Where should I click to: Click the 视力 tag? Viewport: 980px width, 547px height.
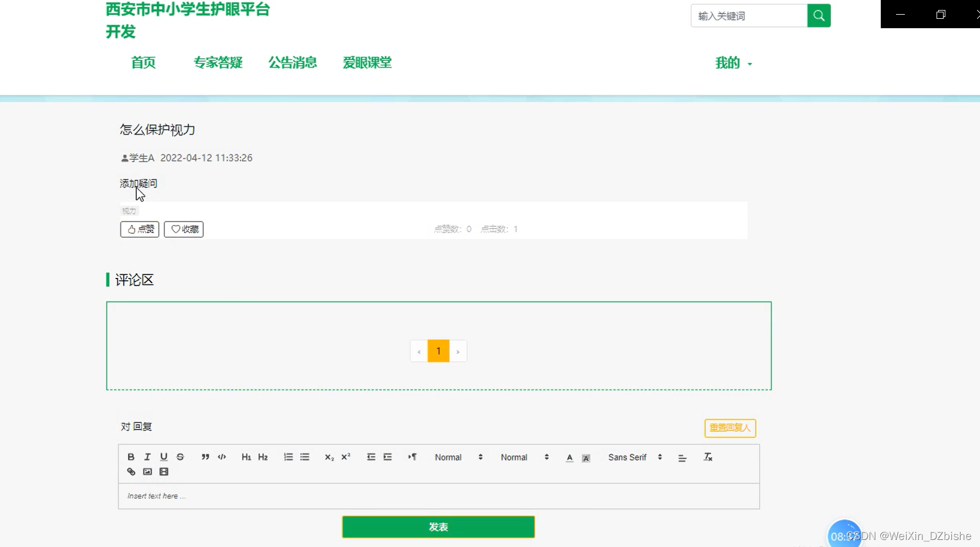[x=129, y=211]
